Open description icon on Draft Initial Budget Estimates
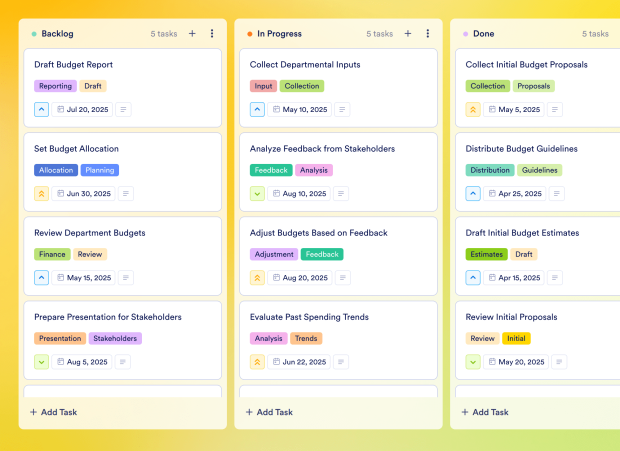The width and height of the screenshot is (620, 451). 555,278
